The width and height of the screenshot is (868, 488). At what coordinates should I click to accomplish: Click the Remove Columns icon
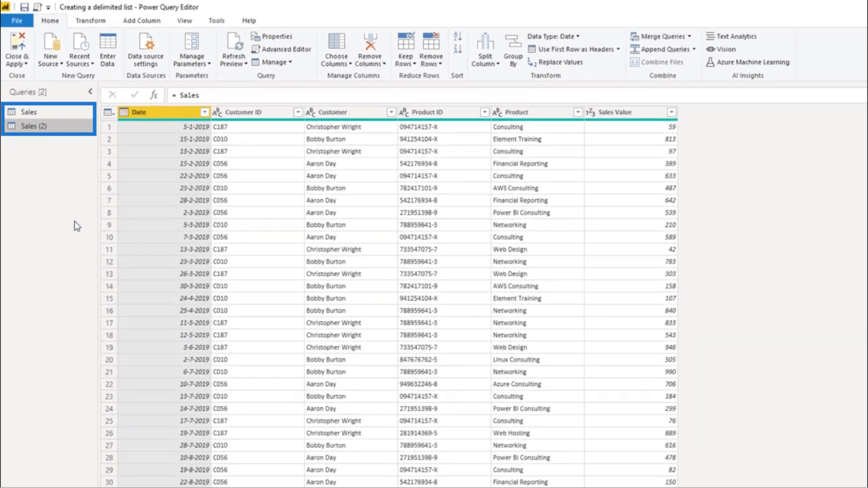click(370, 41)
